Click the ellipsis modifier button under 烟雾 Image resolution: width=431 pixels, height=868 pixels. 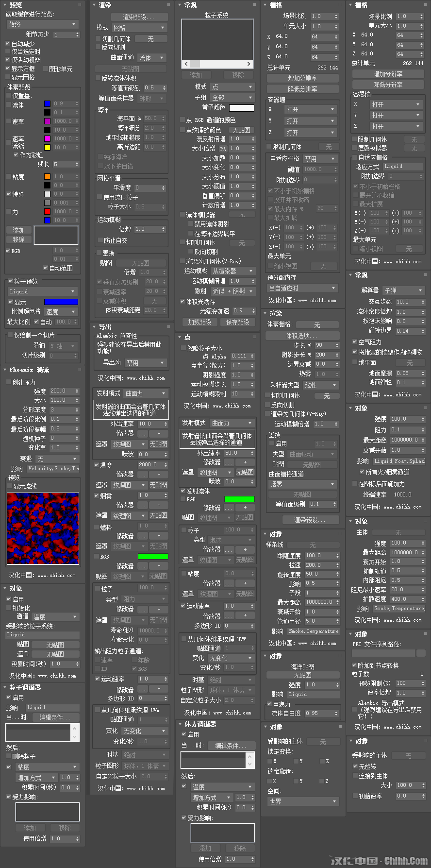[142, 506]
